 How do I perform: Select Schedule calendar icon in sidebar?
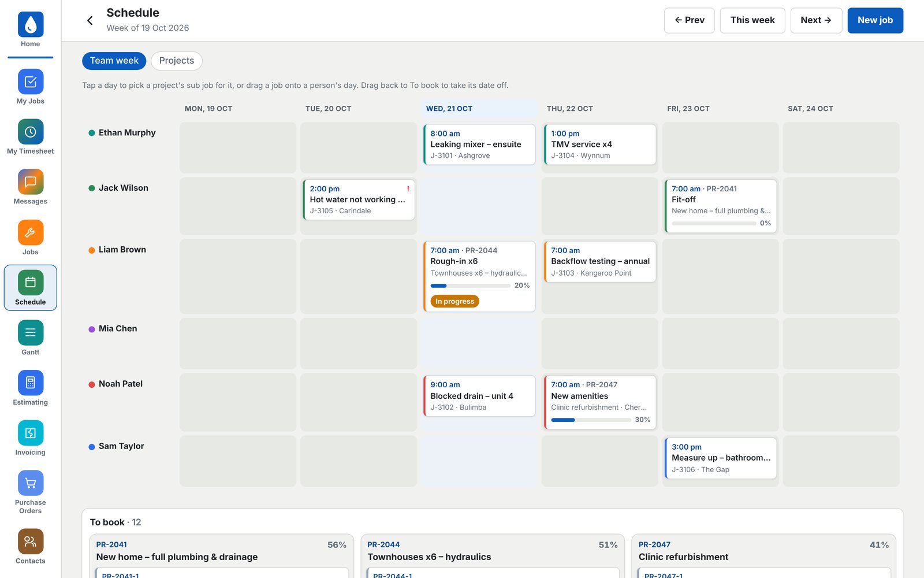point(31,283)
